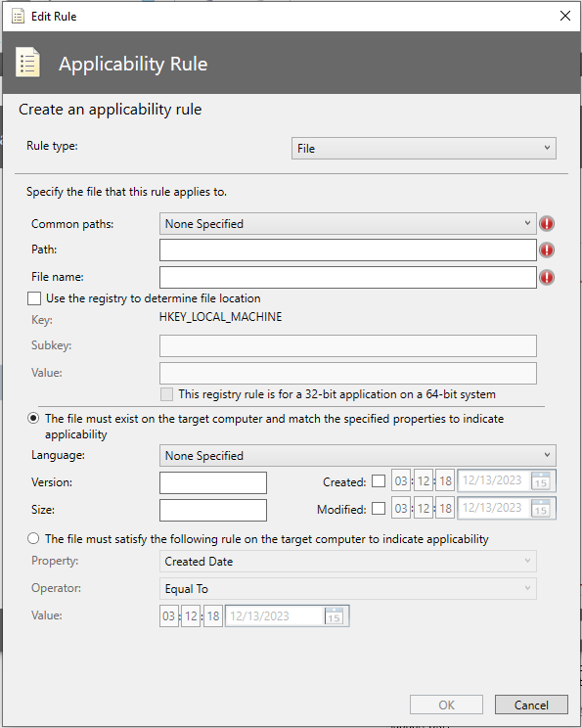Close the Edit Rule dialog

pos(564,16)
